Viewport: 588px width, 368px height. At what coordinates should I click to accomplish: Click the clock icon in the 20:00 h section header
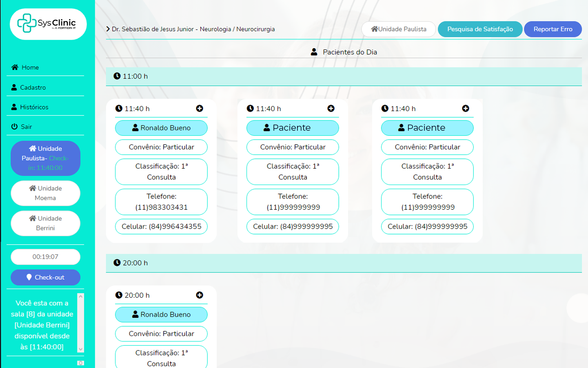point(117,263)
